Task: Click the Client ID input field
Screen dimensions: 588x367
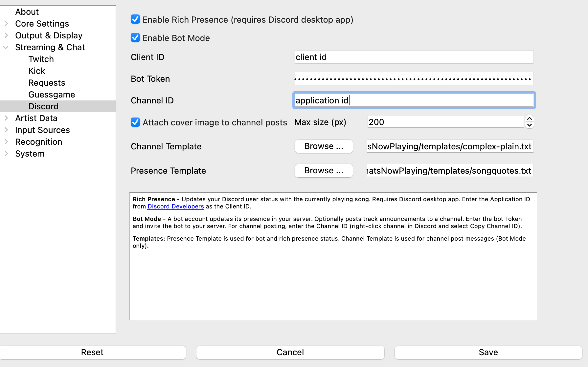Action: pyautogui.click(x=414, y=57)
